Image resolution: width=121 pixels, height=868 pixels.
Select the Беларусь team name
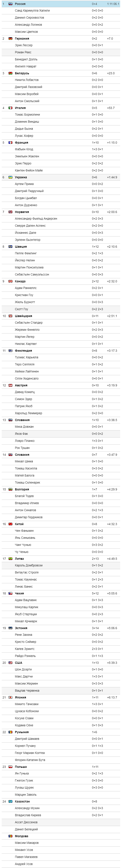coord(22,73)
